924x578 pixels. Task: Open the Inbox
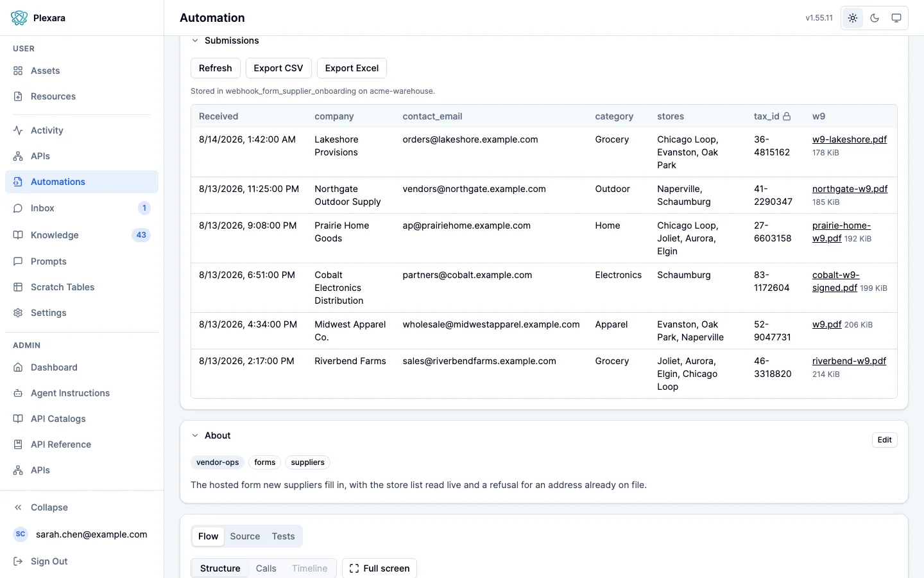point(81,208)
